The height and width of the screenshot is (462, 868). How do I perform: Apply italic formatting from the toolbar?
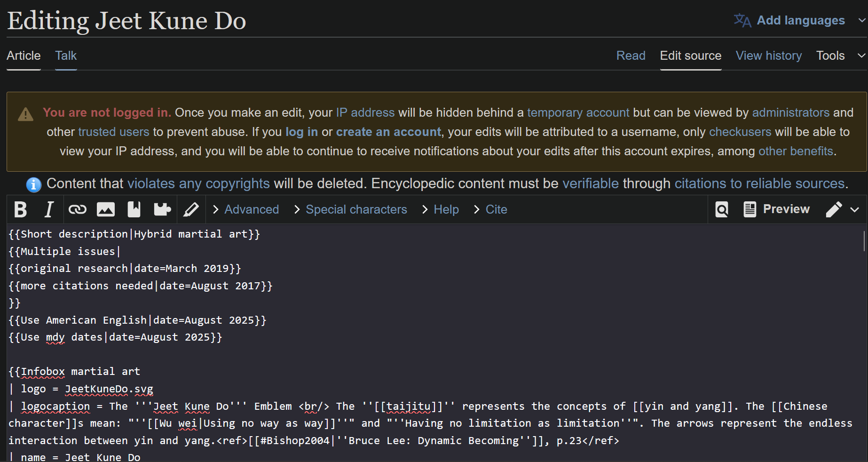[49, 209]
